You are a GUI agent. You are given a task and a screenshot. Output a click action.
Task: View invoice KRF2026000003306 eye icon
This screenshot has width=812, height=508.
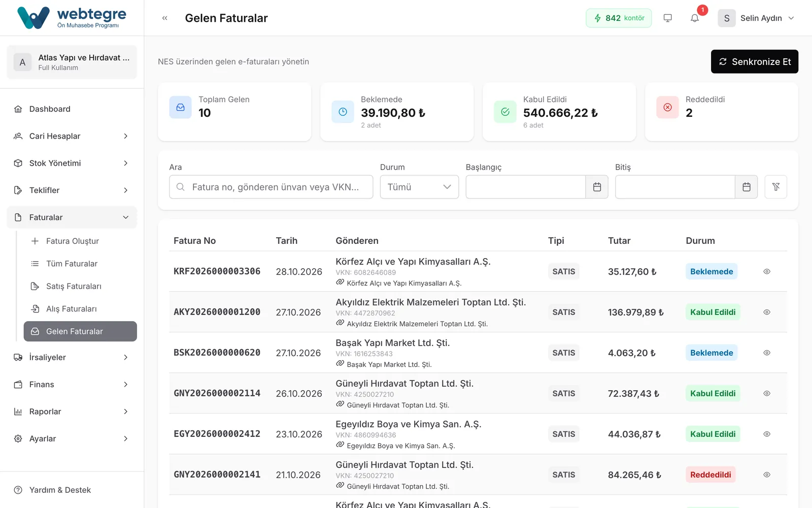pyautogui.click(x=767, y=271)
